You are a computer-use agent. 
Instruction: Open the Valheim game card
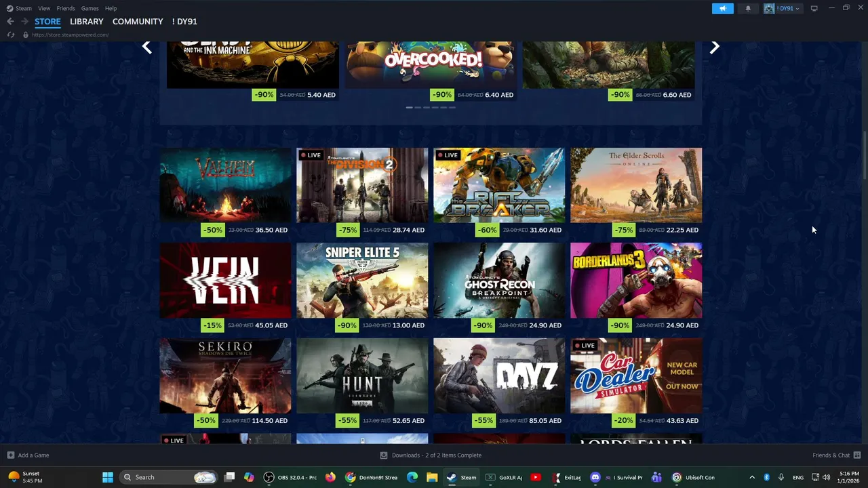(x=225, y=185)
